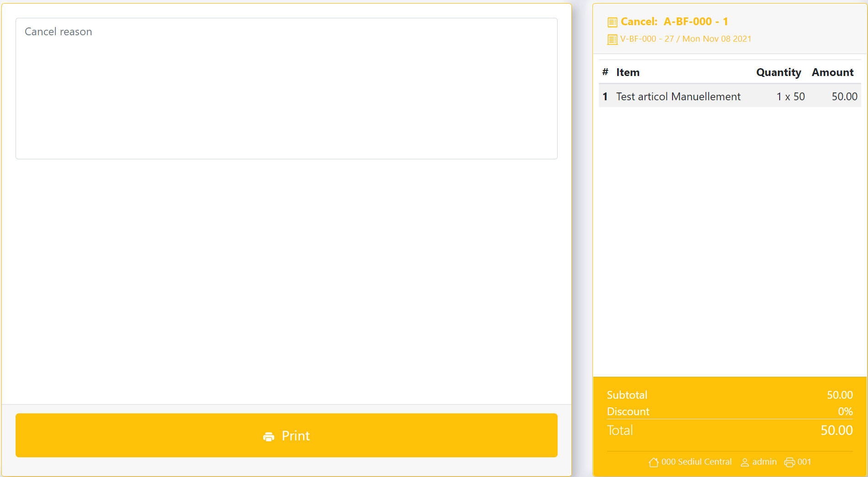Viewport: 868px width, 477px height.
Task: Click the 0% discount value
Action: tap(845, 412)
